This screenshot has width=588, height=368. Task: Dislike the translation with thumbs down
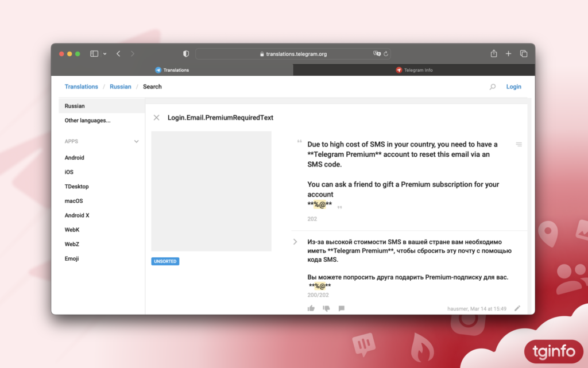click(326, 308)
